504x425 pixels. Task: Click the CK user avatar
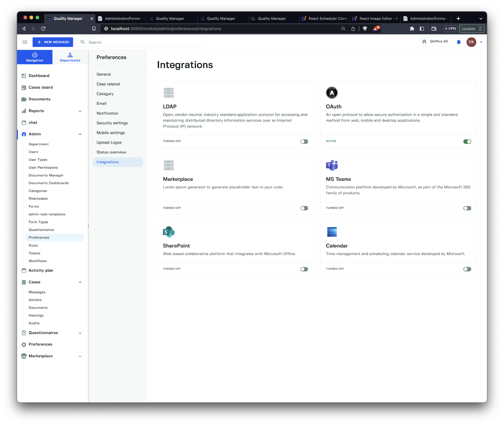coord(471,42)
